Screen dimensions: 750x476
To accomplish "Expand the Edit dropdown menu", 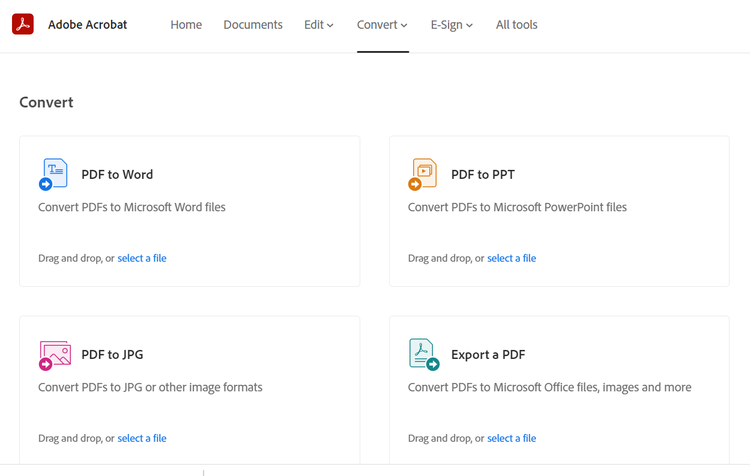I will pyautogui.click(x=319, y=25).
